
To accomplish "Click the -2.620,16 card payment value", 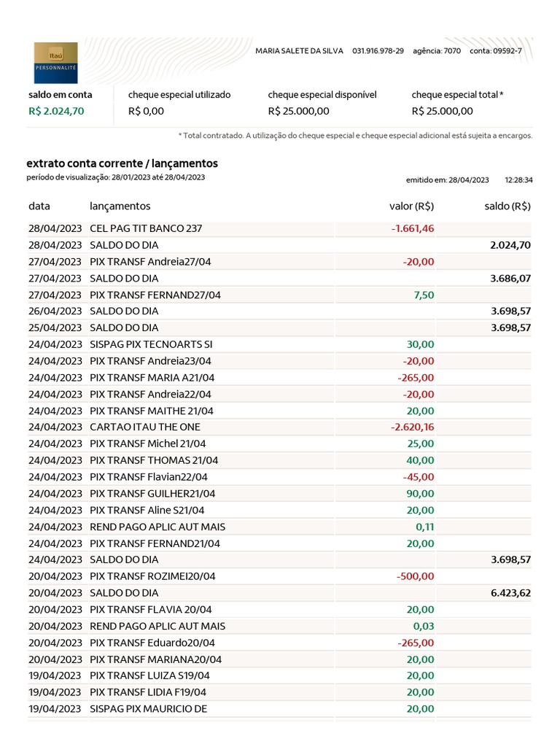I will click(412, 427).
